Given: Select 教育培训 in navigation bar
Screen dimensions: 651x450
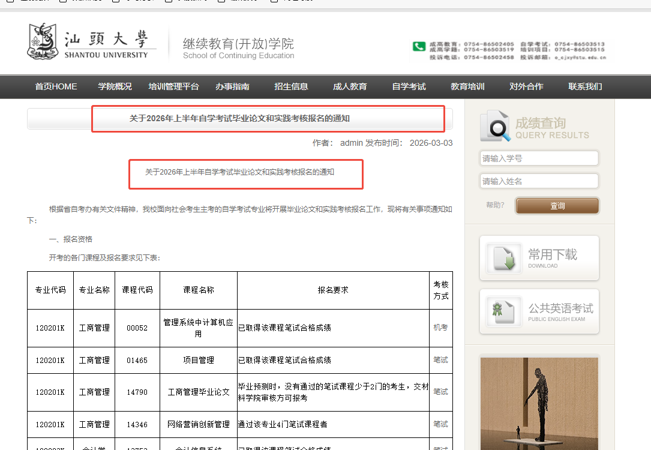Looking at the screenshot, I should tap(467, 87).
